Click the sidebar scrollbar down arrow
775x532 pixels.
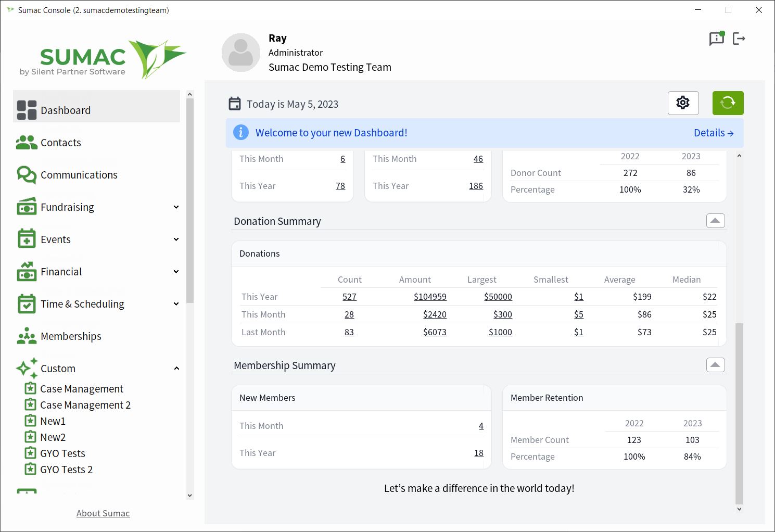pyautogui.click(x=189, y=496)
